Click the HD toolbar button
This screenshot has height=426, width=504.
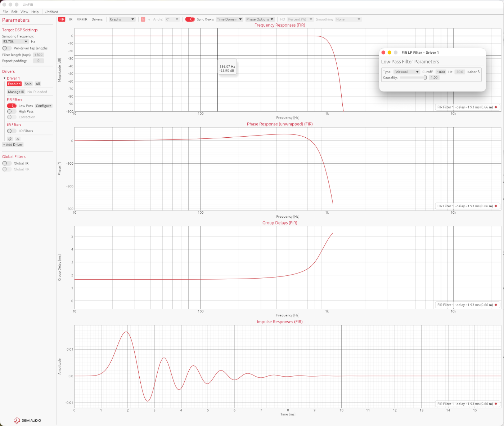[x=283, y=19]
